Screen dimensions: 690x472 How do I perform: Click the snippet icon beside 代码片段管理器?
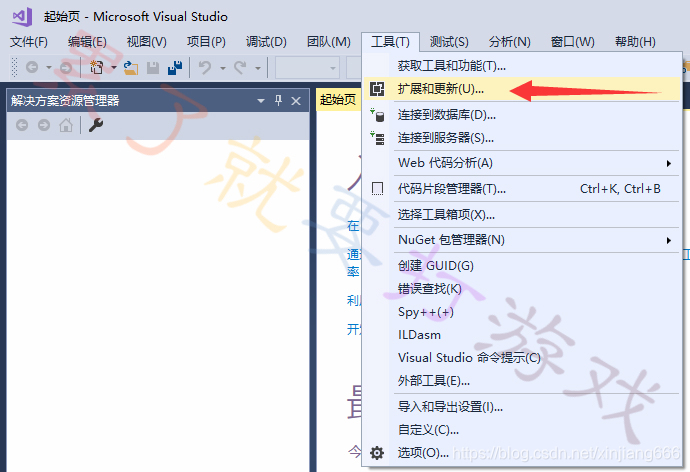click(x=377, y=189)
